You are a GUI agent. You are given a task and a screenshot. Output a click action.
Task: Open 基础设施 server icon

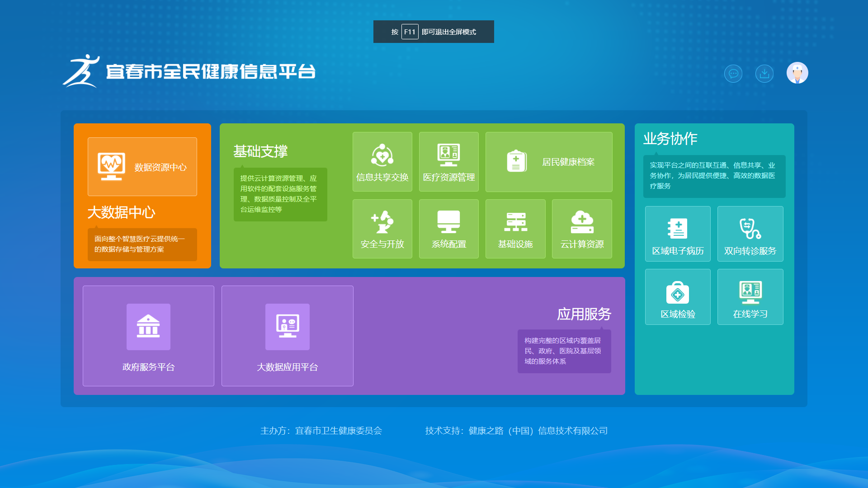pyautogui.click(x=516, y=222)
